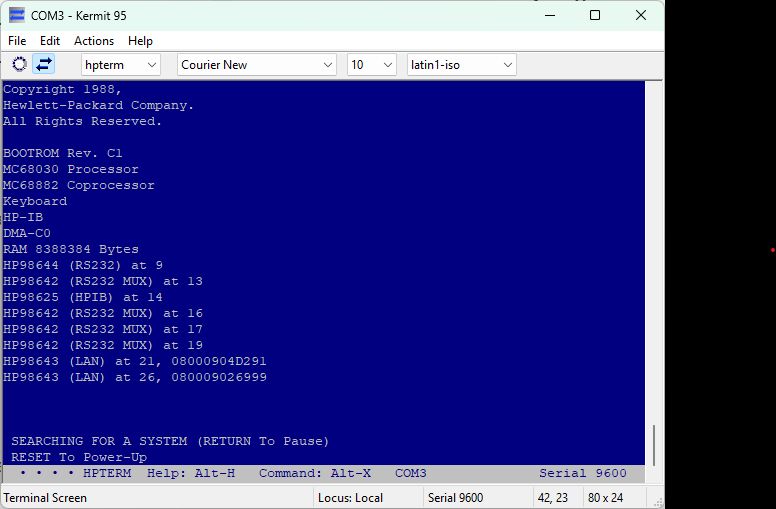The width and height of the screenshot is (776, 509).
Task: Close the Kermit 95 window
Action: (641, 15)
